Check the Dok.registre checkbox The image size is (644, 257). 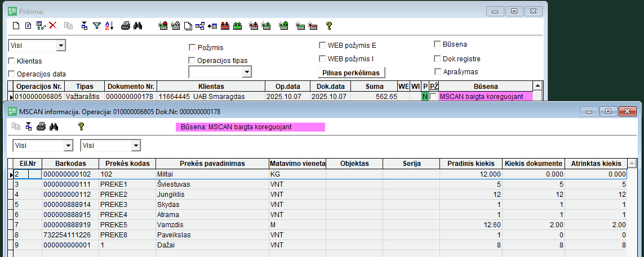(438, 58)
